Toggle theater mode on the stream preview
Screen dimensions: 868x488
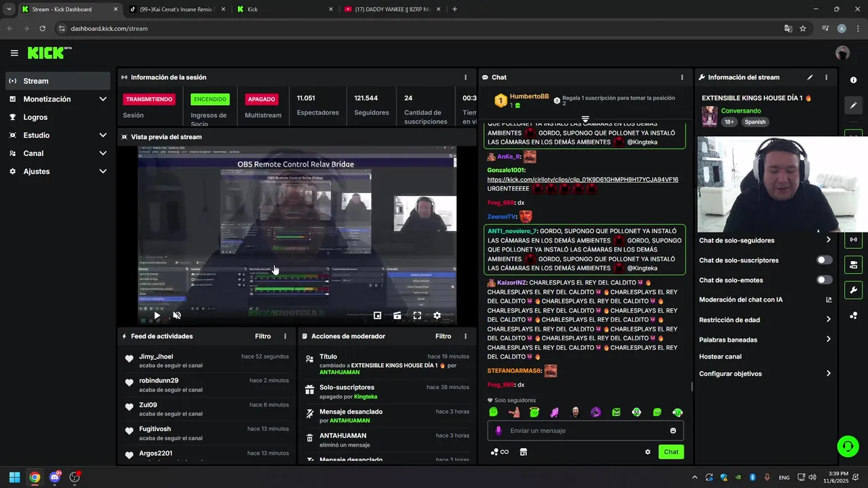coord(397,315)
